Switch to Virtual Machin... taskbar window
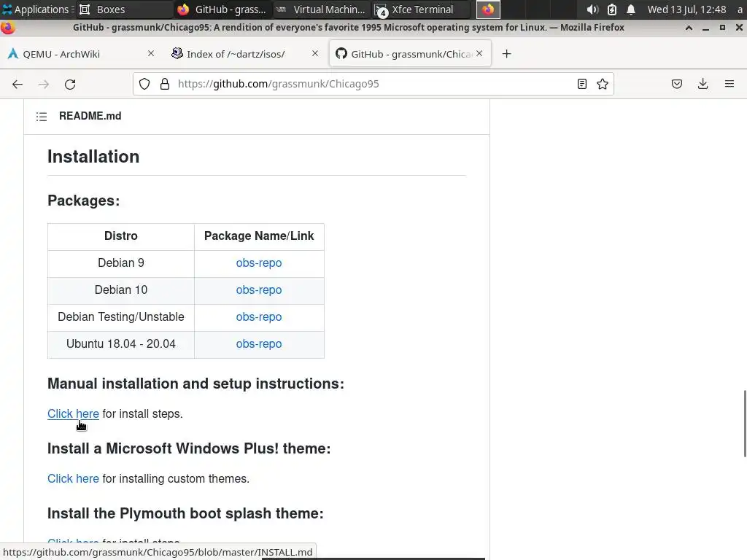This screenshot has height=560, width=747. click(321, 9)
